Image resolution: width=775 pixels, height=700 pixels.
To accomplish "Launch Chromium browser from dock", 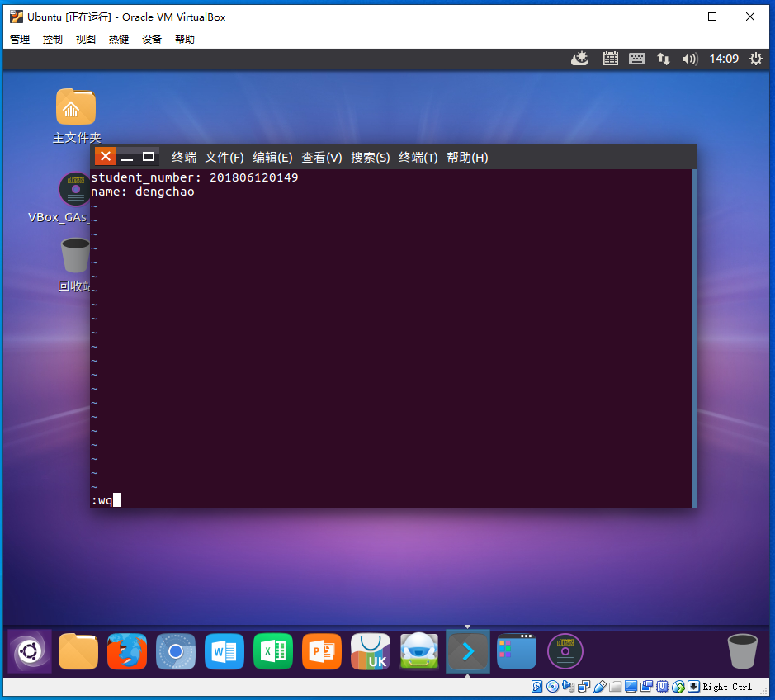I will [x=176, y=651].
